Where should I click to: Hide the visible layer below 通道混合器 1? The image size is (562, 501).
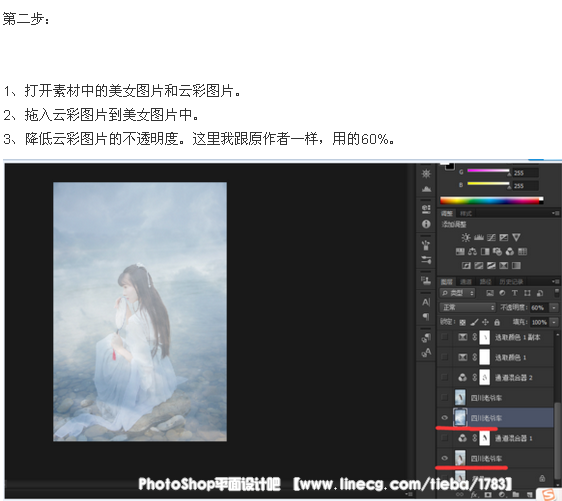pyautogui.click(x=444, y=458)
